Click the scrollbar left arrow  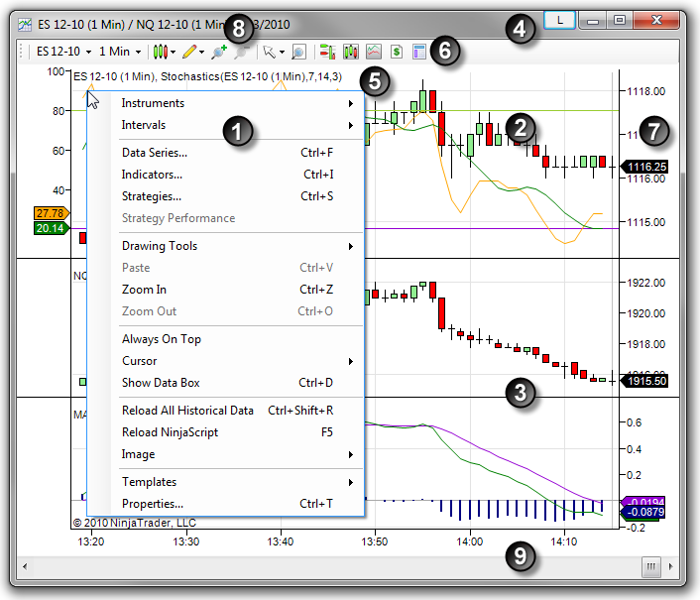click(x=24, y=568)
